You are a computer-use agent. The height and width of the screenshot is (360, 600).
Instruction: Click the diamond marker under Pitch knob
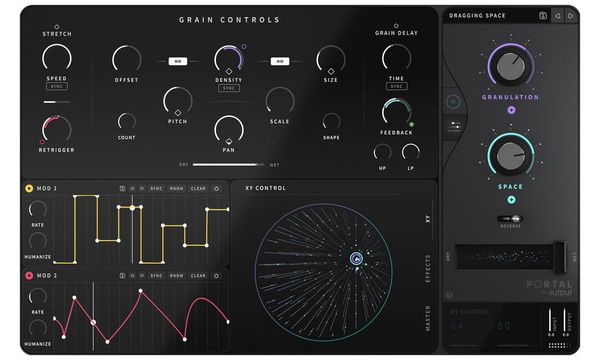[x=178, y=112]
